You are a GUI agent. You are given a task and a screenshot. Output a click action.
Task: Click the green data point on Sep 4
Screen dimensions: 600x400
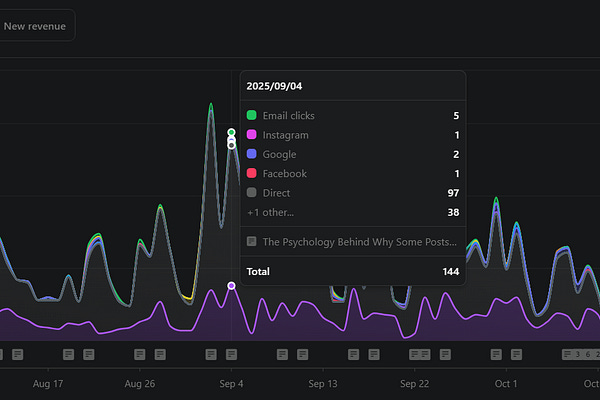(231, 132)
